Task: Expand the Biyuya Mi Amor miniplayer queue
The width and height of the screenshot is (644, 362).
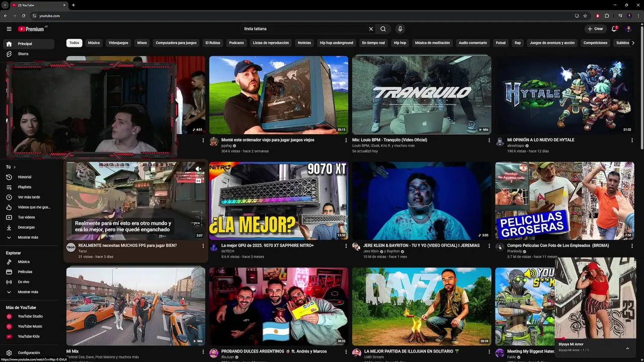Action: 627,348
